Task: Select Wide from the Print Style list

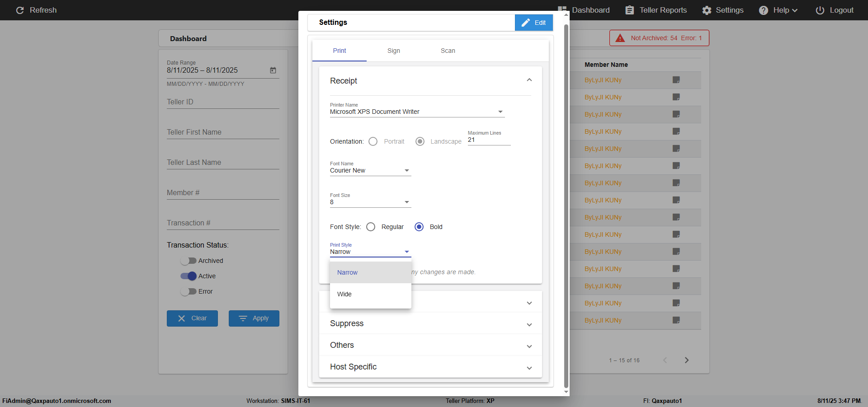Action: click(x=371, y=294)
